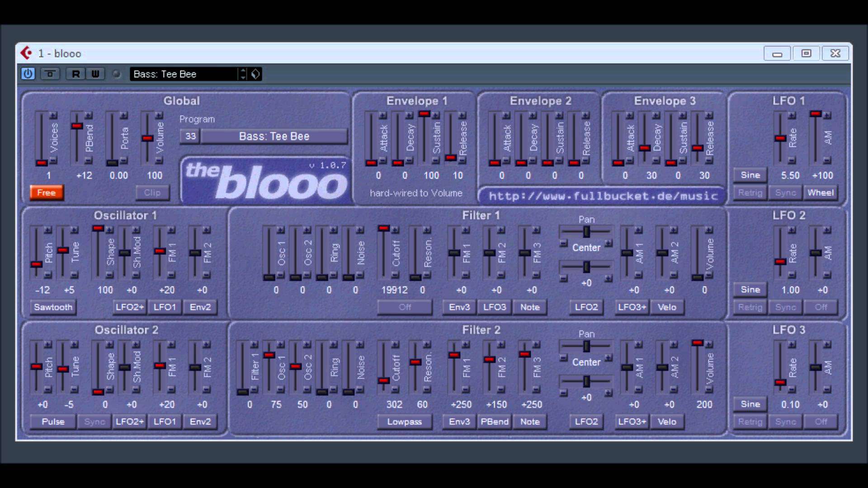Toggle the plugin power icon
The image size is (868, 488).
28,74
